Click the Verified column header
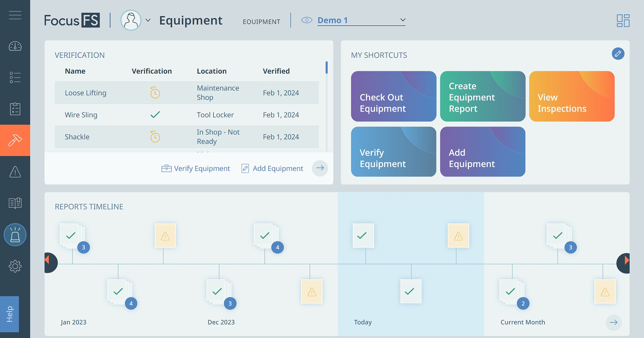Image resolution: width=644 pixels, height=338 pixels. (x=276, y=71)
